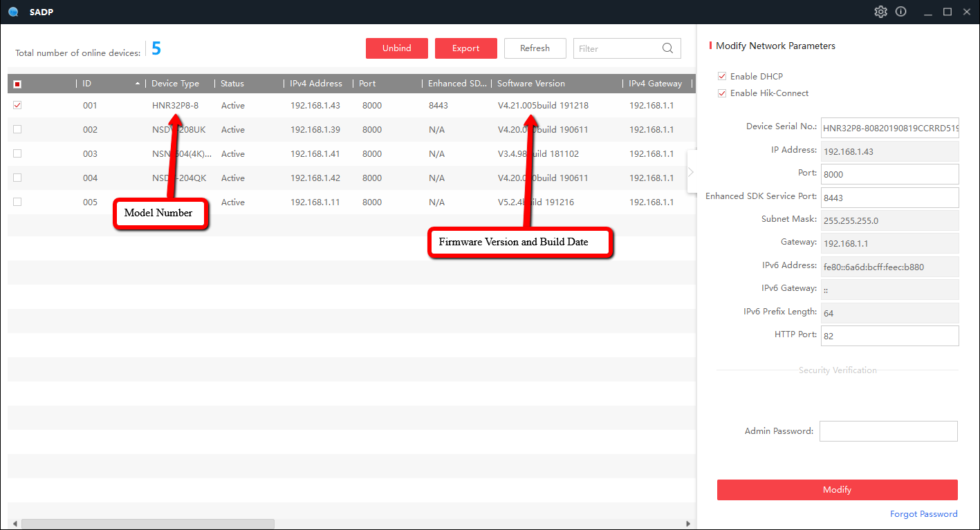The width and height of the screenshot is (980, 530).
Task: Maximize the SADP window
Action: [947, 12]
